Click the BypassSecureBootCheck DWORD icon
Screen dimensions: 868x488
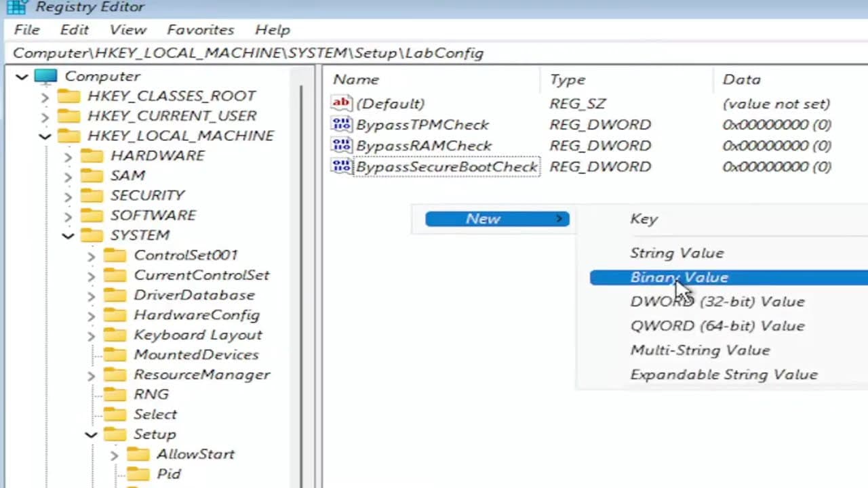tap(341, 166)
